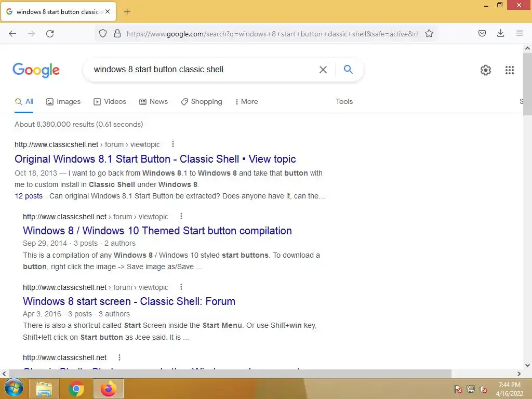
Task: Click the 'Oct 18, 2013' snippet date
Action: tap(36, 173)
